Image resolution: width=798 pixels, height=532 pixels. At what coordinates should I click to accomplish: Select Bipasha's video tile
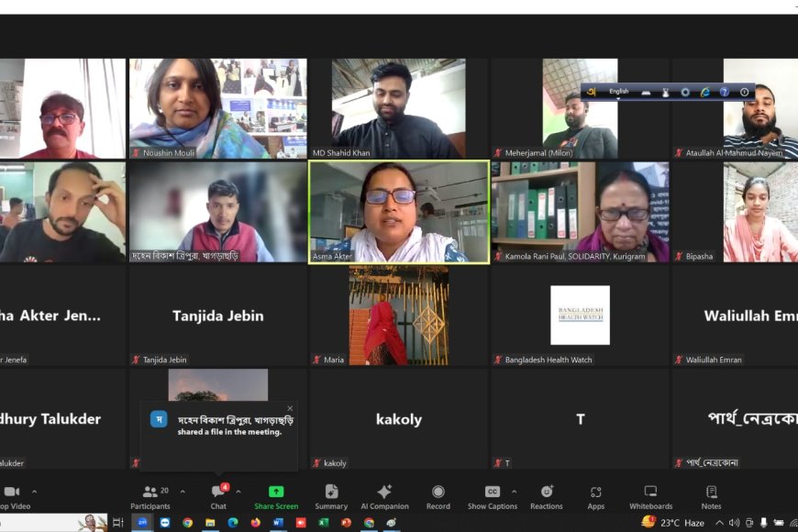pos(735,212)
